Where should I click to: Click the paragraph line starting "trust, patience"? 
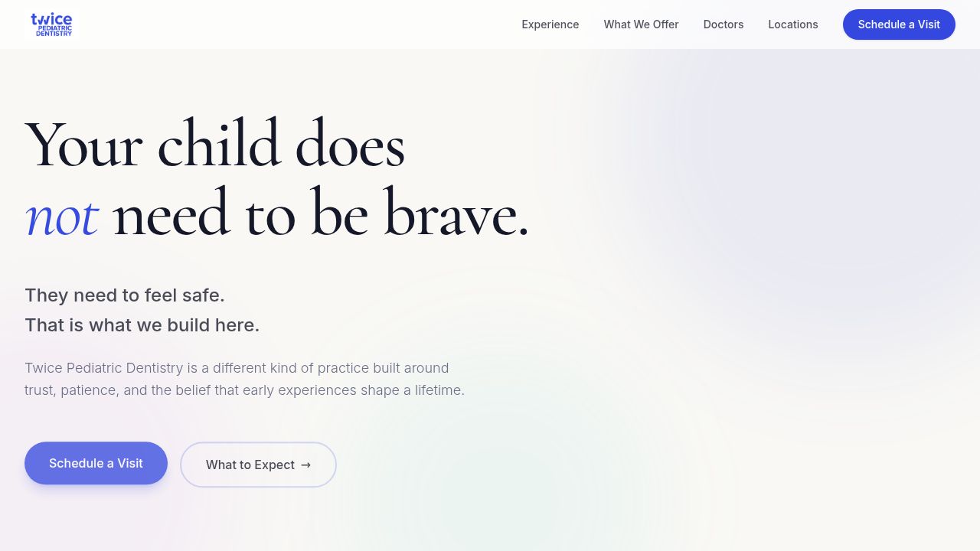(x=244, y=390)
